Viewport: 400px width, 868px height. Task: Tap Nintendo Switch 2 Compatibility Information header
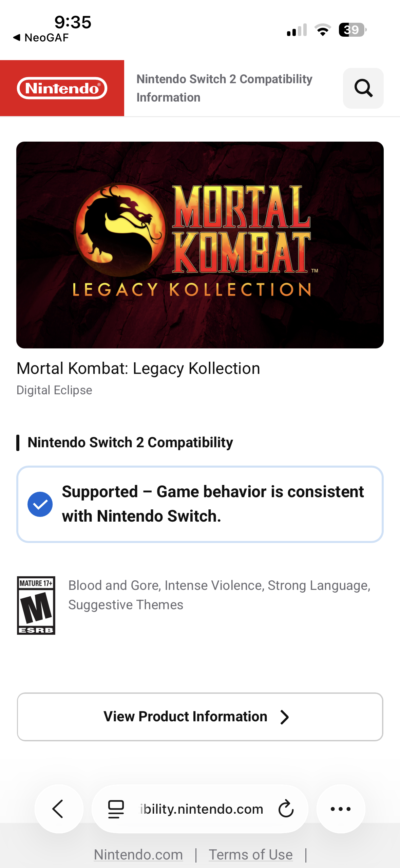click(x=224, y=88)
